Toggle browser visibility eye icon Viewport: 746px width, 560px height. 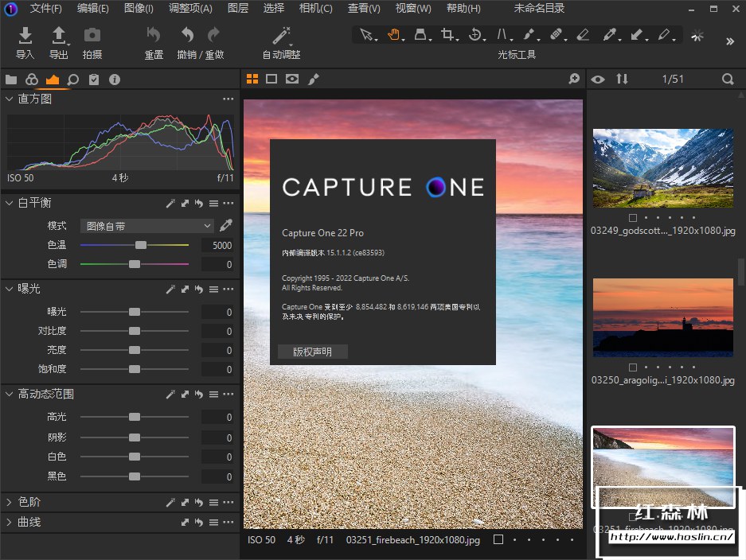pos(598,79)
